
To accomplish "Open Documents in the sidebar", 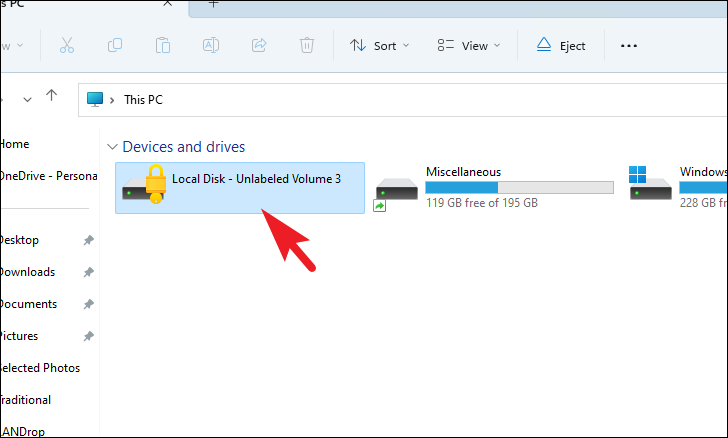I will tap(28, 304).
